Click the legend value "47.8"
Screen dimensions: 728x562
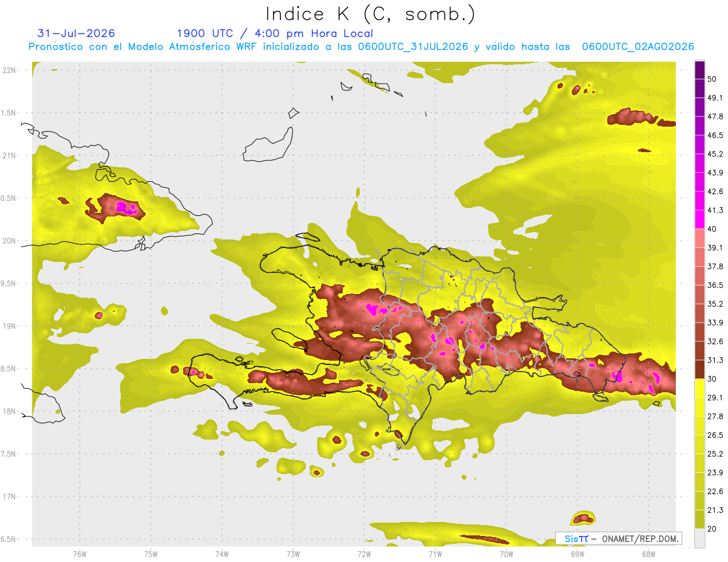pyautogui.click(x=715, y=116)
